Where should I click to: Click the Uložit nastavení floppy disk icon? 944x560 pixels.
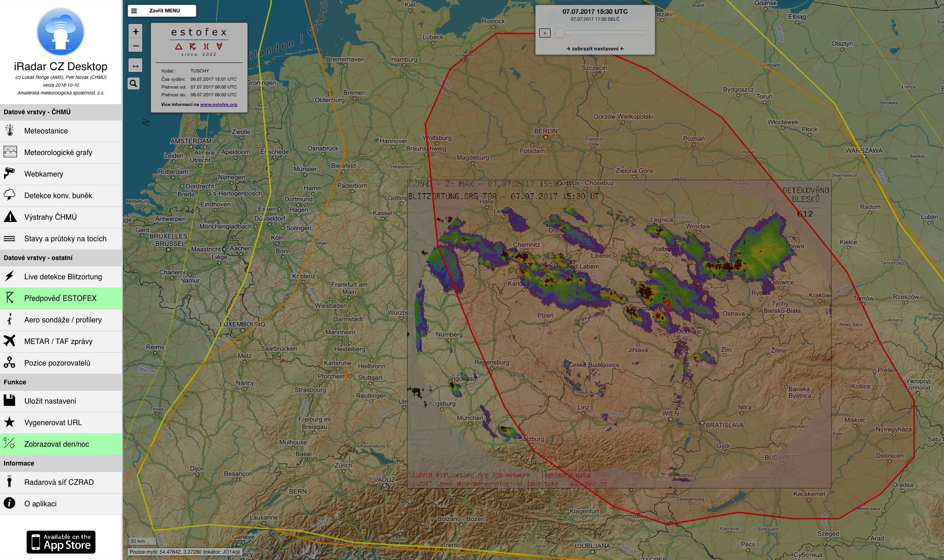coord(10,401)
